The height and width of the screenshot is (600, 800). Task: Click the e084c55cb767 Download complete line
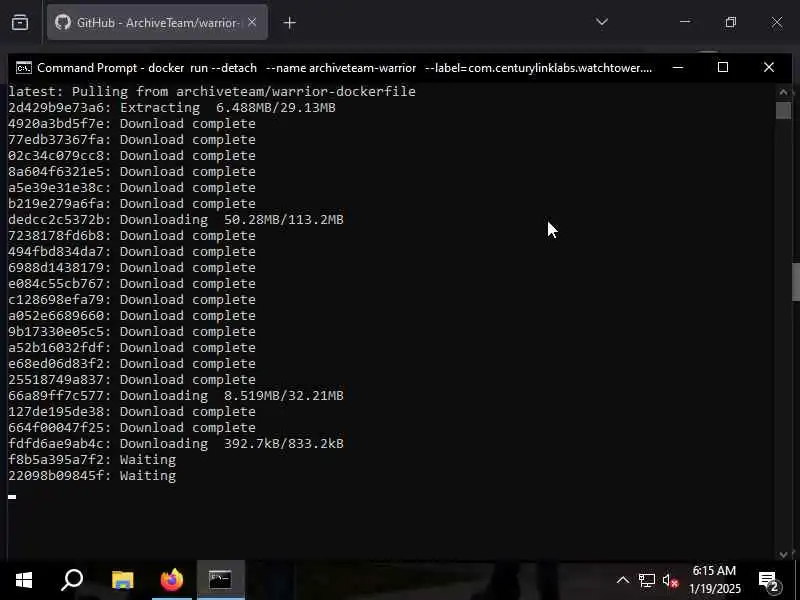(132, 284)
